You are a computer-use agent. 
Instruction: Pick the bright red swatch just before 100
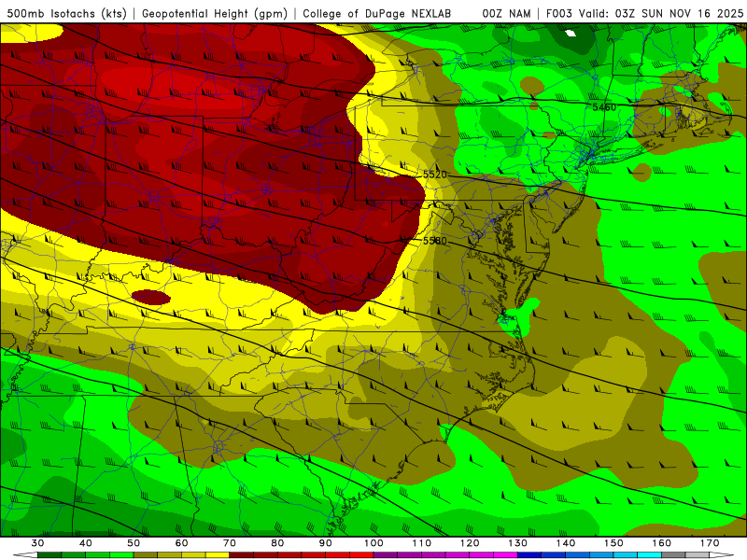(x=361, y=555)
